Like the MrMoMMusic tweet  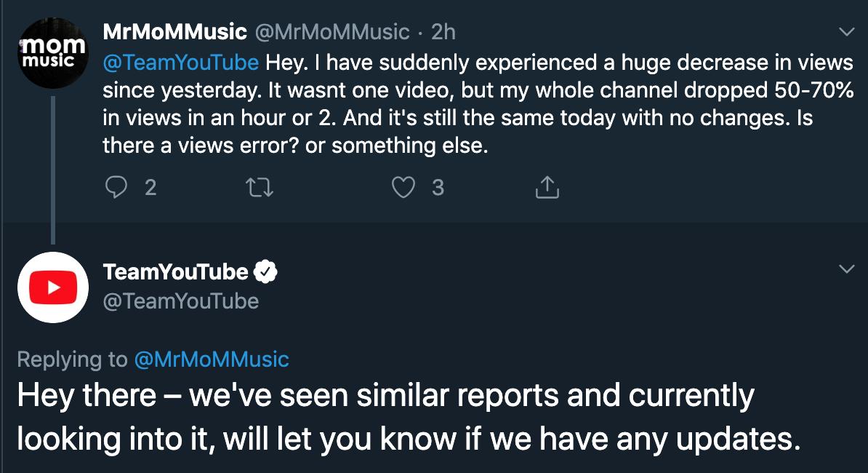pyautogui.click(x=403, y=188)
